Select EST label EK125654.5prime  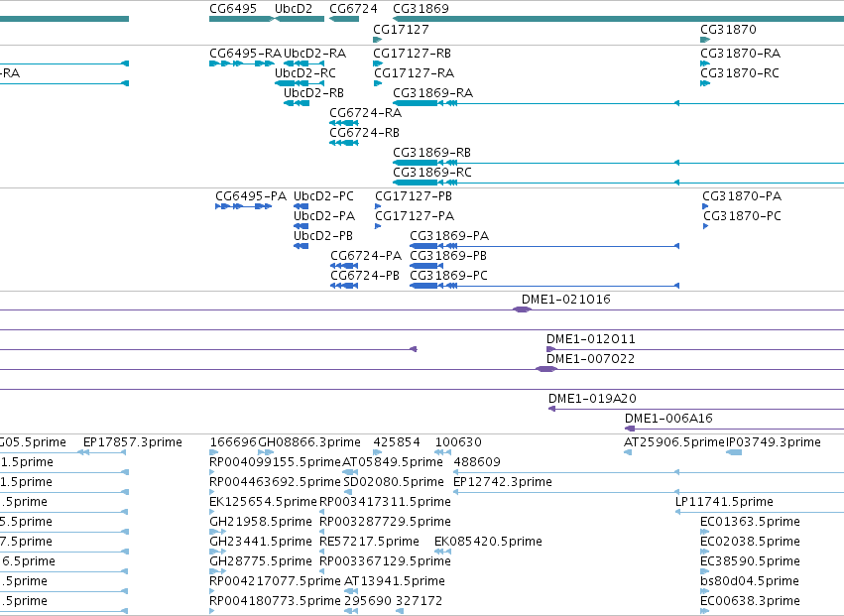pyautogui.click(x=263, y=502)
